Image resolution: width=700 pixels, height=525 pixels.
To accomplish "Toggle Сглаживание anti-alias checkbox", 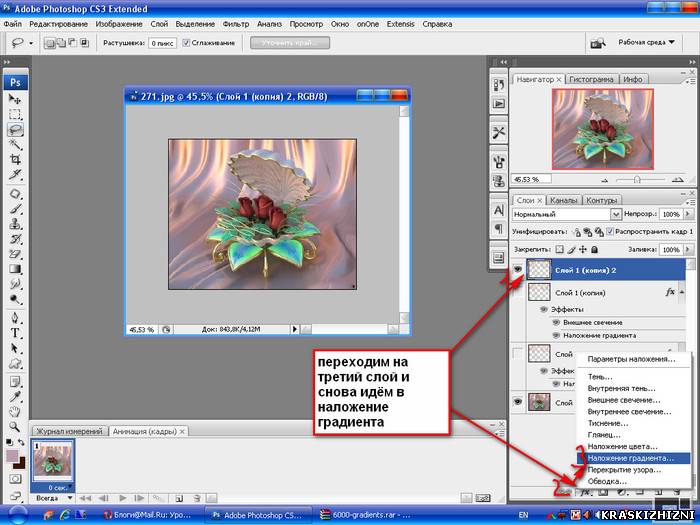I will coord(186,43).
